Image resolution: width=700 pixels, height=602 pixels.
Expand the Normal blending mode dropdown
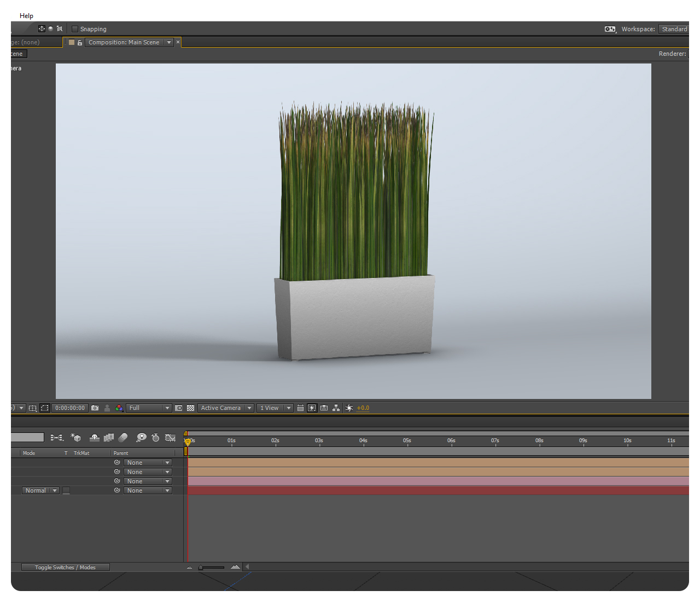click(40, 491)
